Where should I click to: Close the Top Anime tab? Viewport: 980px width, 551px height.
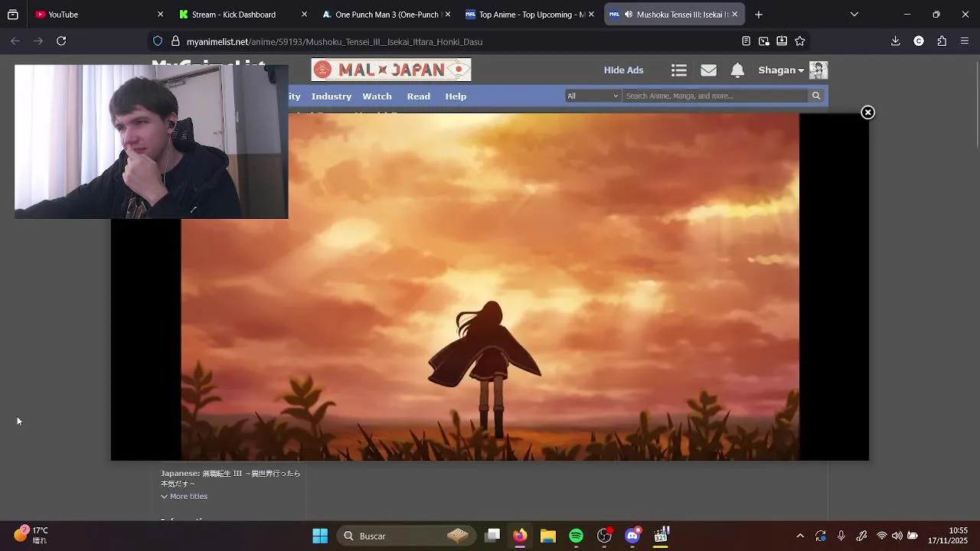(x=591, y=15)
